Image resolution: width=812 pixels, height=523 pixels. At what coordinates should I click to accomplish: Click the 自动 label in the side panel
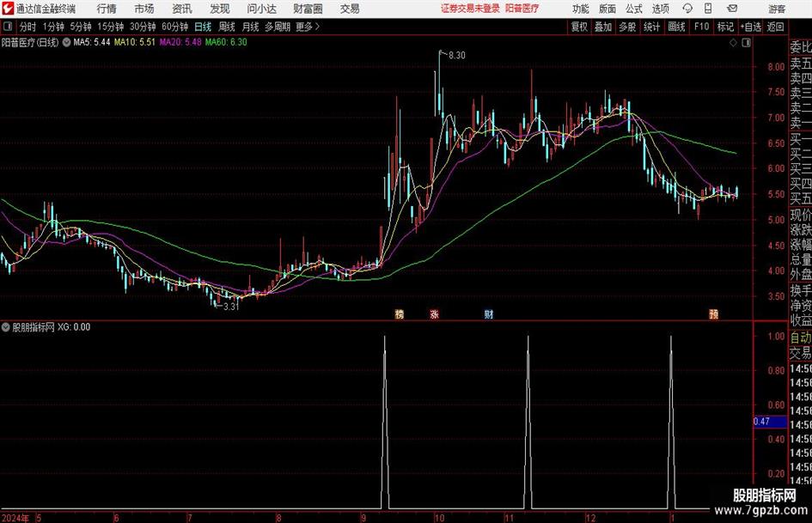[801, 338]
